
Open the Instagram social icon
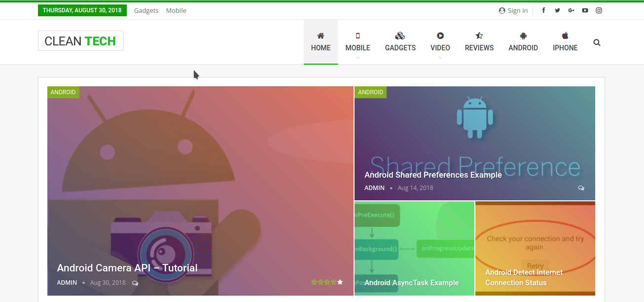(x=599, y=10)
